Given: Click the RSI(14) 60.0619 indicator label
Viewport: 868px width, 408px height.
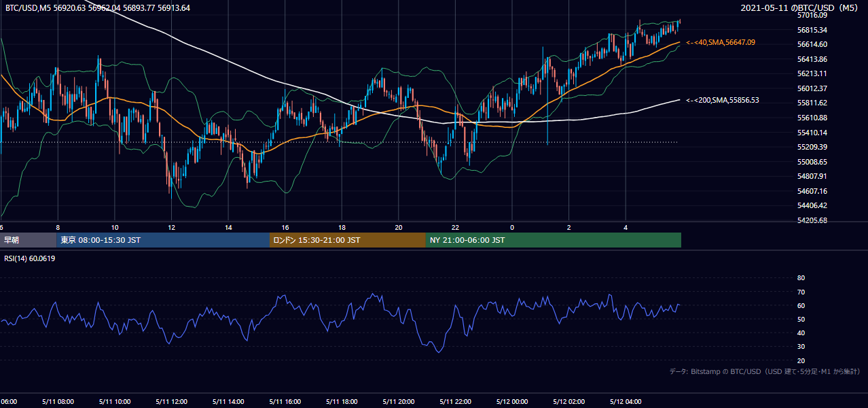Looking at the screenshot, I should coord(30,258).
